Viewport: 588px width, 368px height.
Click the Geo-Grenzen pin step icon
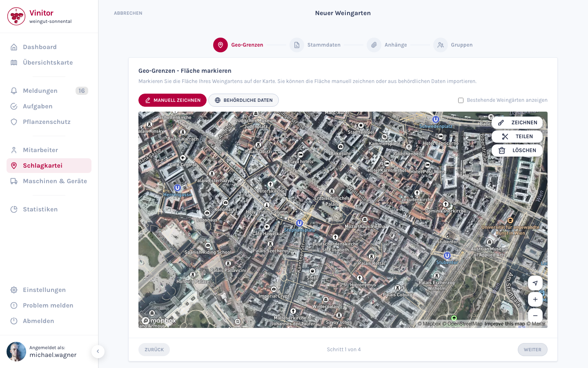pos(220,45)
